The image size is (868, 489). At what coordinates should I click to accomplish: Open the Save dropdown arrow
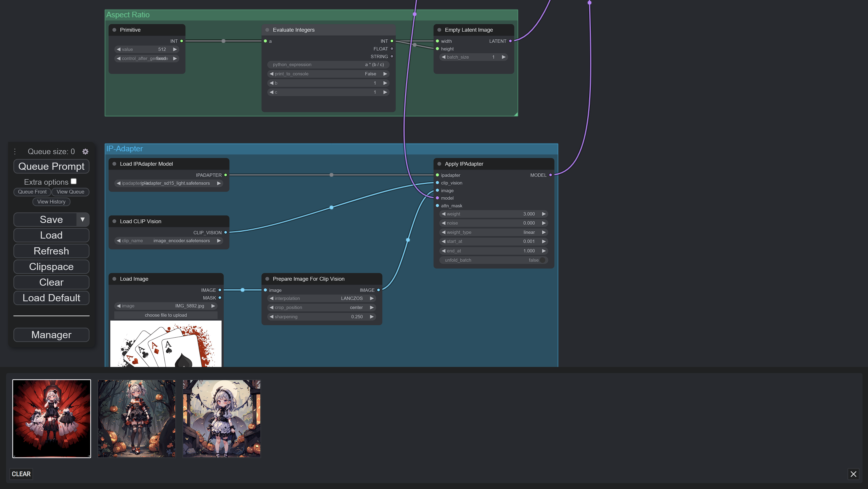pos(83,220)
